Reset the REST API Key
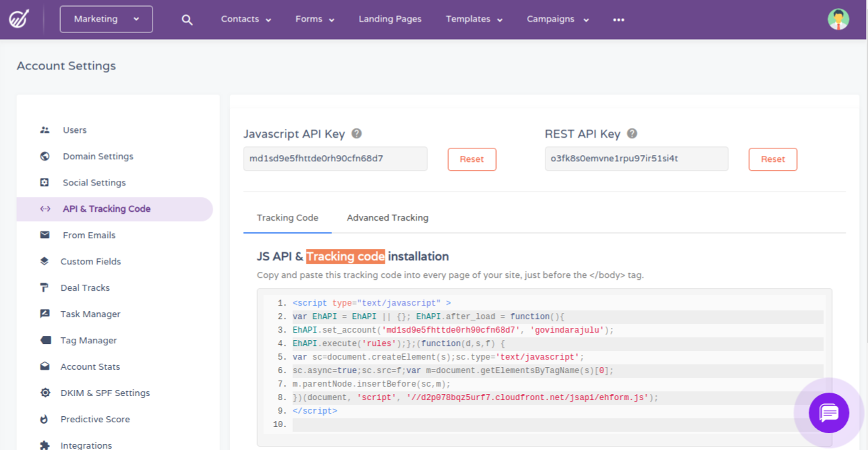The height and width of the screenshot is (450, 868). click(773, 159)
